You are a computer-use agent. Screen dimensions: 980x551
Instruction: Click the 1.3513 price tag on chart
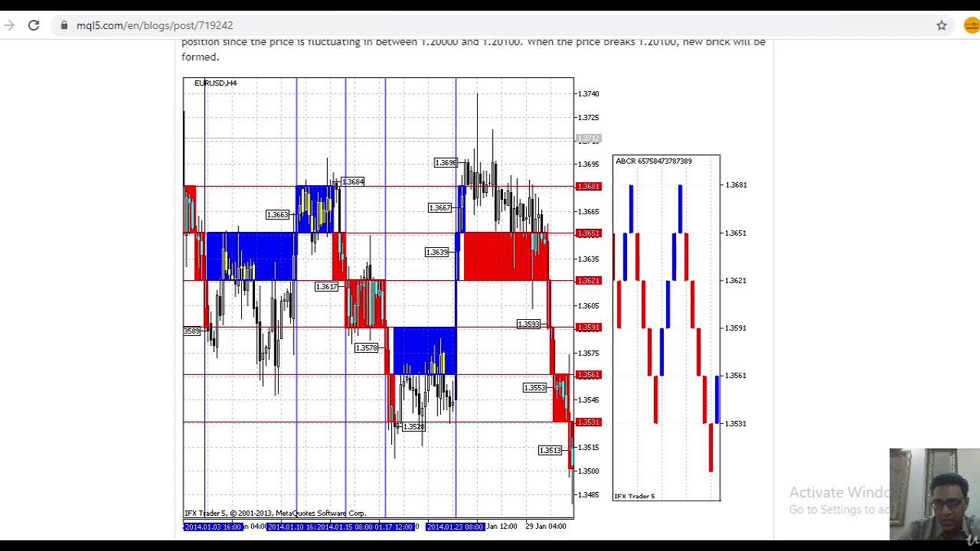click(x=550, y=450)
